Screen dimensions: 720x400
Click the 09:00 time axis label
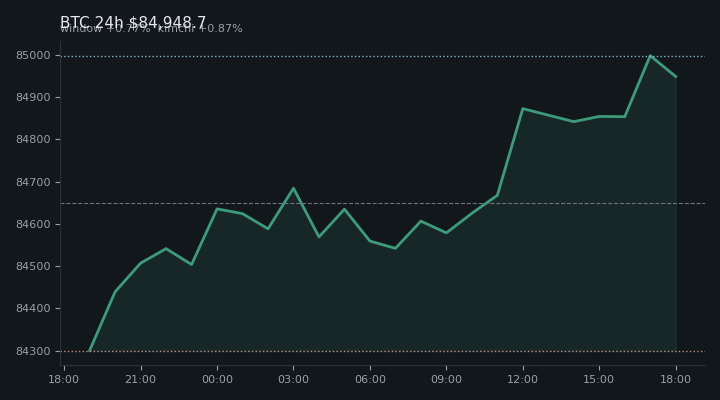click(x=446, y=379)
